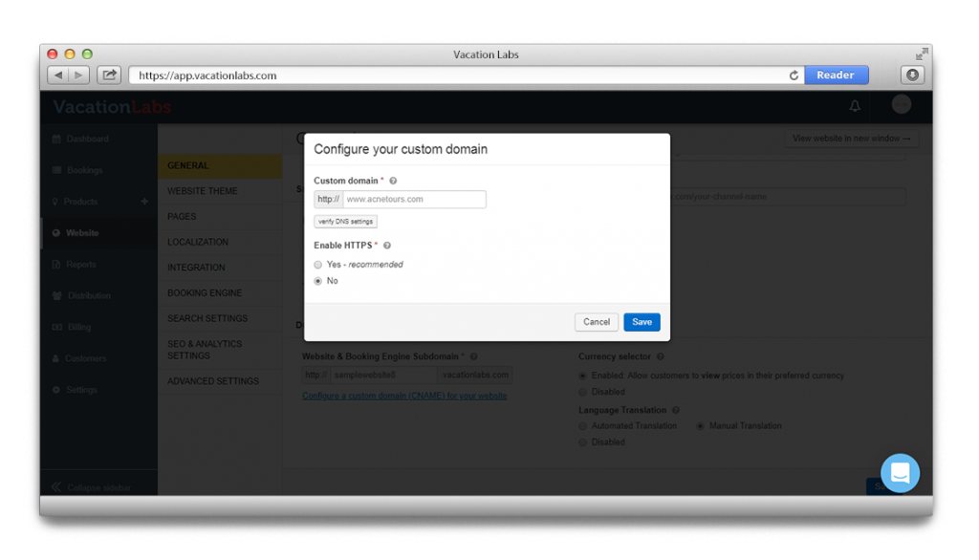Click the user avatar in top bar
Image resolution: width=979 pixels, height=560 pixels.
pyautogui.click(x=901, y=104)
